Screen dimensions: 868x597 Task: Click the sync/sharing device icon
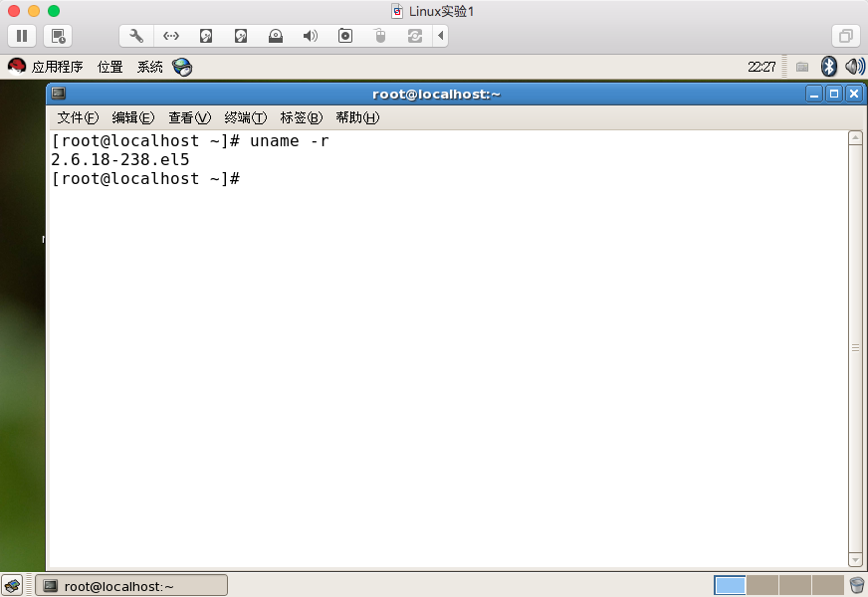pos(415,36)
